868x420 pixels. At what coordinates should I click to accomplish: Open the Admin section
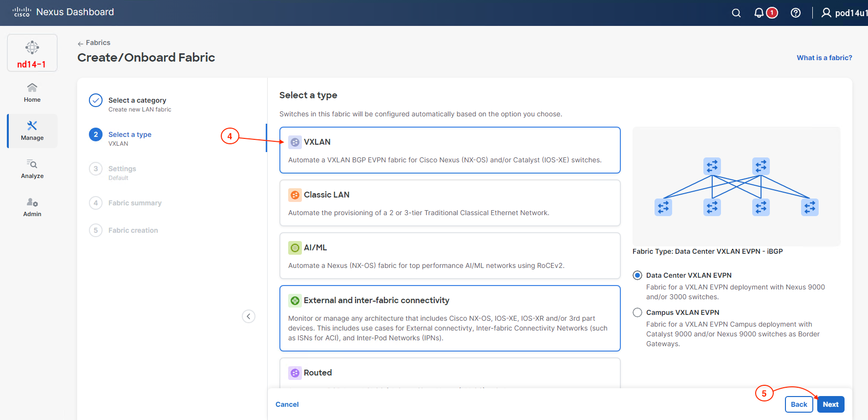coord(32,207)
